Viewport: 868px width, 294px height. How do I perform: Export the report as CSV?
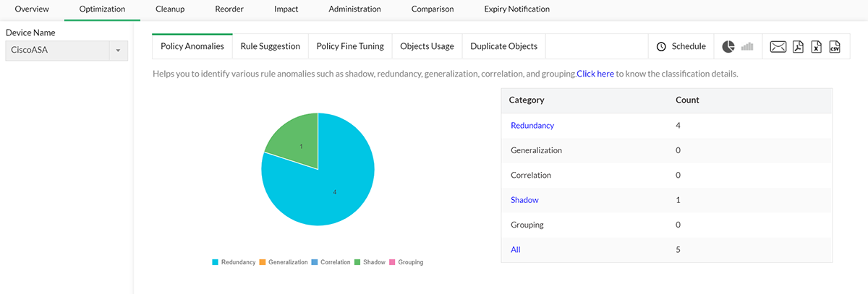click(x=835, y=47)
